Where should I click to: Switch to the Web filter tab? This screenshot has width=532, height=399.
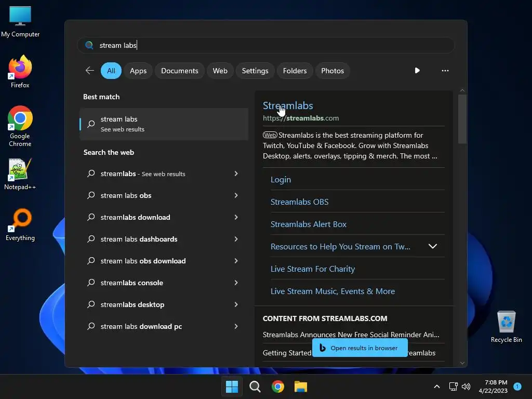pos(220,71)
